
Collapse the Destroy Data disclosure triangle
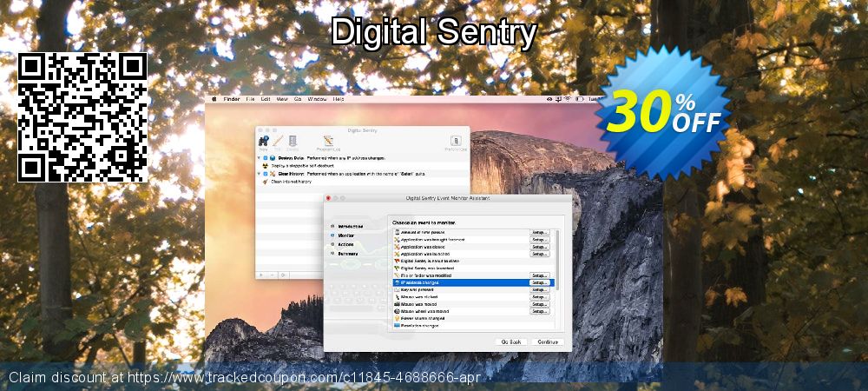[260, 158]
